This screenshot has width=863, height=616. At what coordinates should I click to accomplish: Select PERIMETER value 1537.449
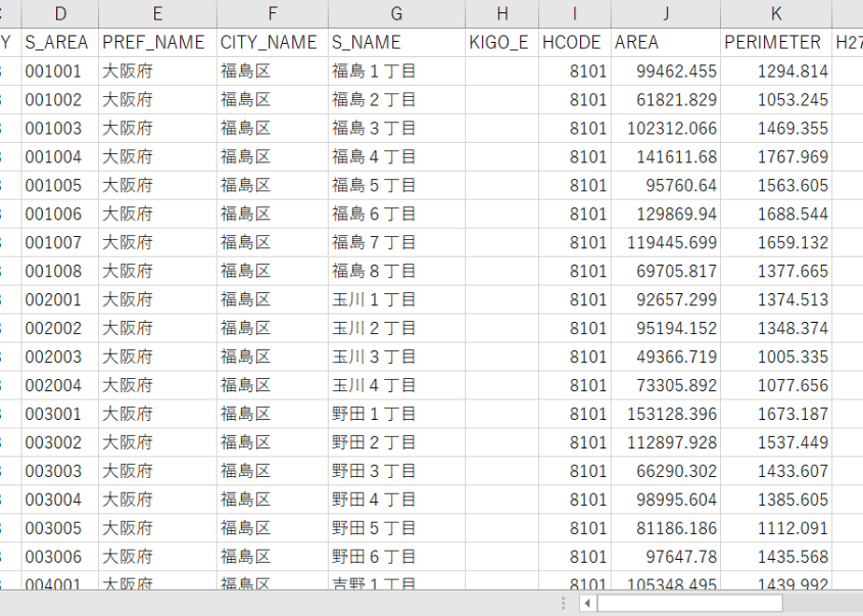[776, 442]
